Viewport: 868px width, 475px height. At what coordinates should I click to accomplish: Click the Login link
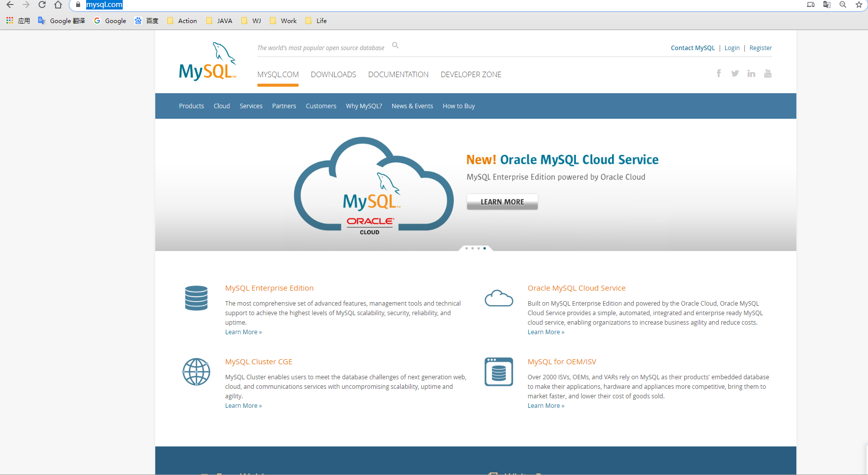point(732,48)
